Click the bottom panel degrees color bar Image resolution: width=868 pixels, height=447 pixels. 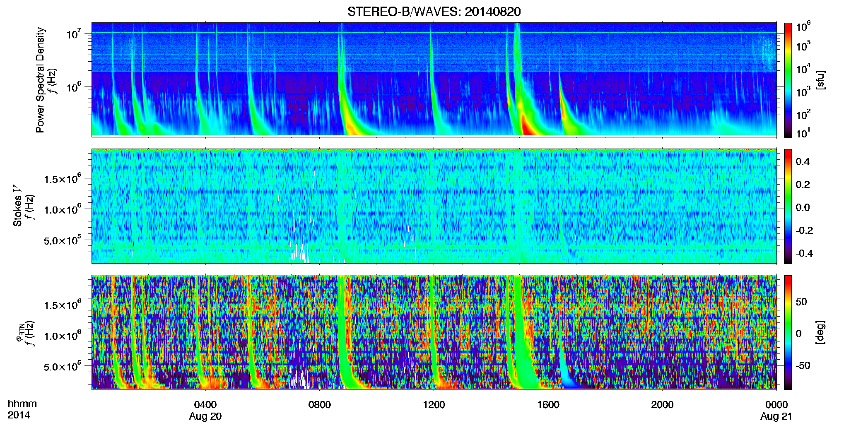pos(788,332)
